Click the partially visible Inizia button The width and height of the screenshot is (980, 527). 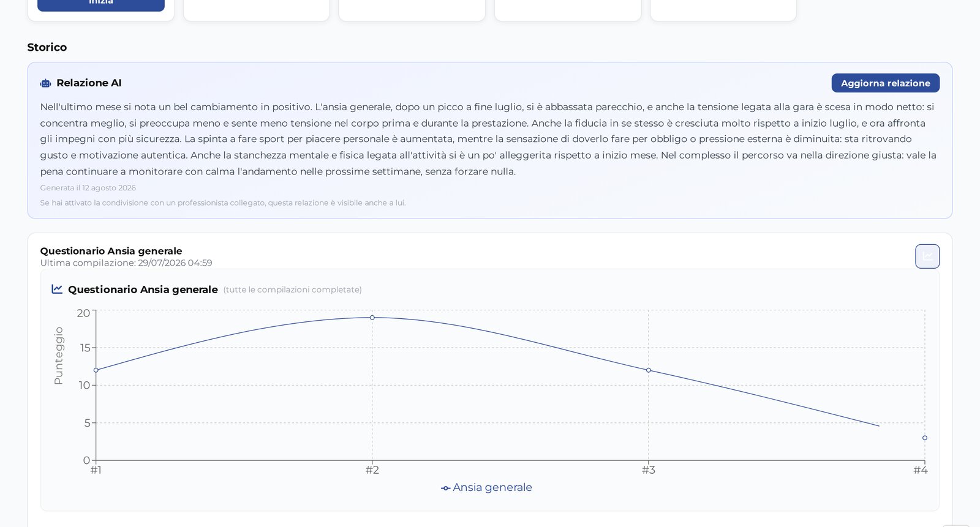coord(101,5)
